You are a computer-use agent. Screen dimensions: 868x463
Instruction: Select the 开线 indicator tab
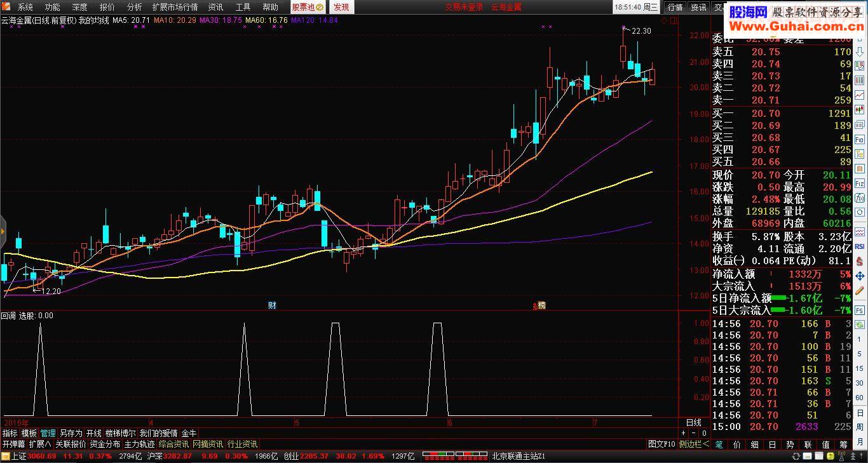[x=94, y=433]
